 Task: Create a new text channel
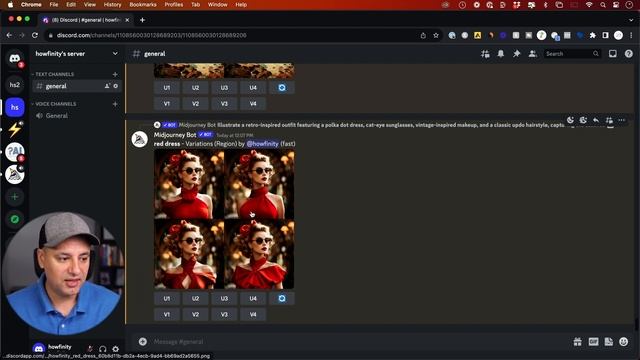click(x=115, y=74)
